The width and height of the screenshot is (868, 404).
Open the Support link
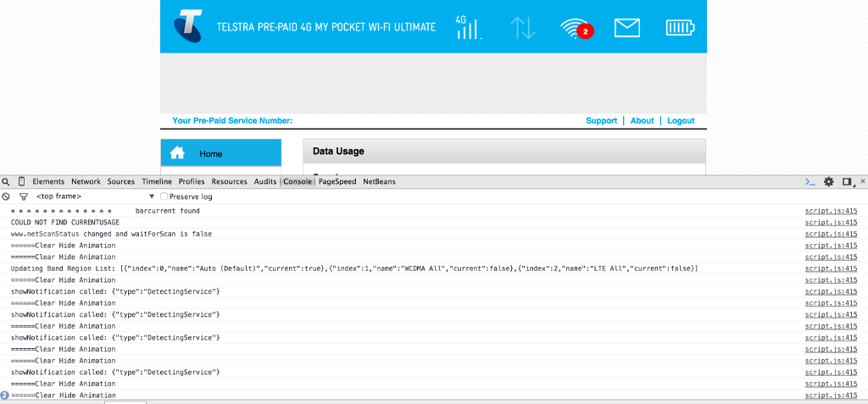coord(601,120)
